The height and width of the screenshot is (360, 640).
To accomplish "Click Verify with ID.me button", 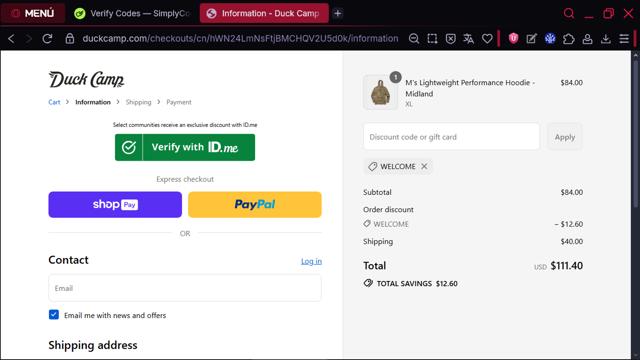I will (185, 147).
